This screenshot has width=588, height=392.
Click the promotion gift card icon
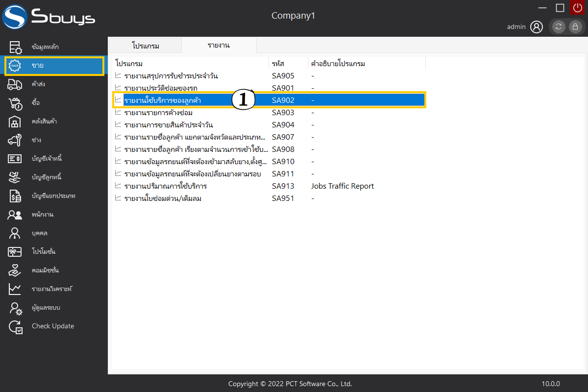point(15,252)
